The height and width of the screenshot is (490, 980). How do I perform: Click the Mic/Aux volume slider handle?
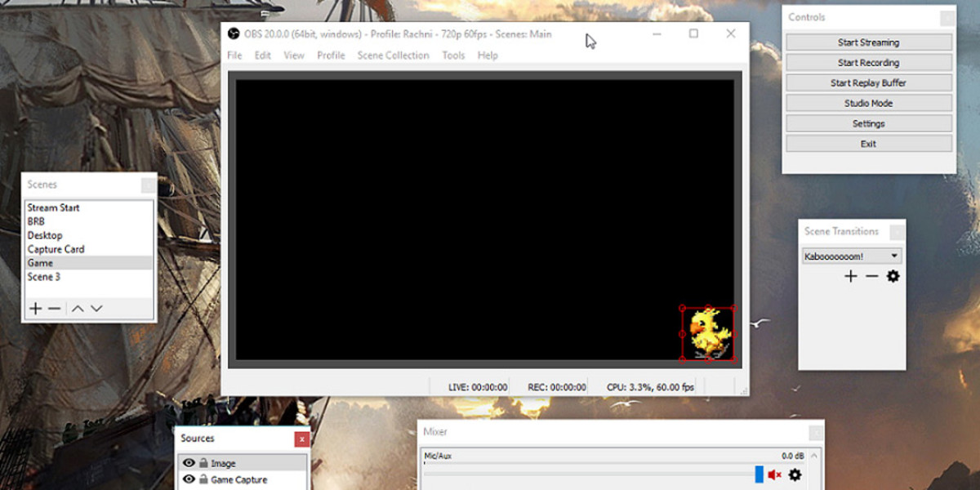click(x=759, y=474)
